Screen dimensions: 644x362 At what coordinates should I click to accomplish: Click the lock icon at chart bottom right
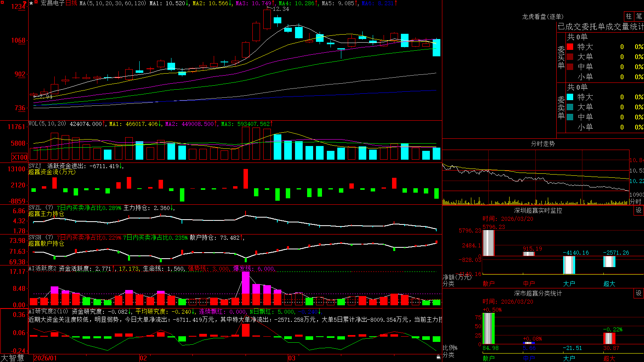point(438,357)
